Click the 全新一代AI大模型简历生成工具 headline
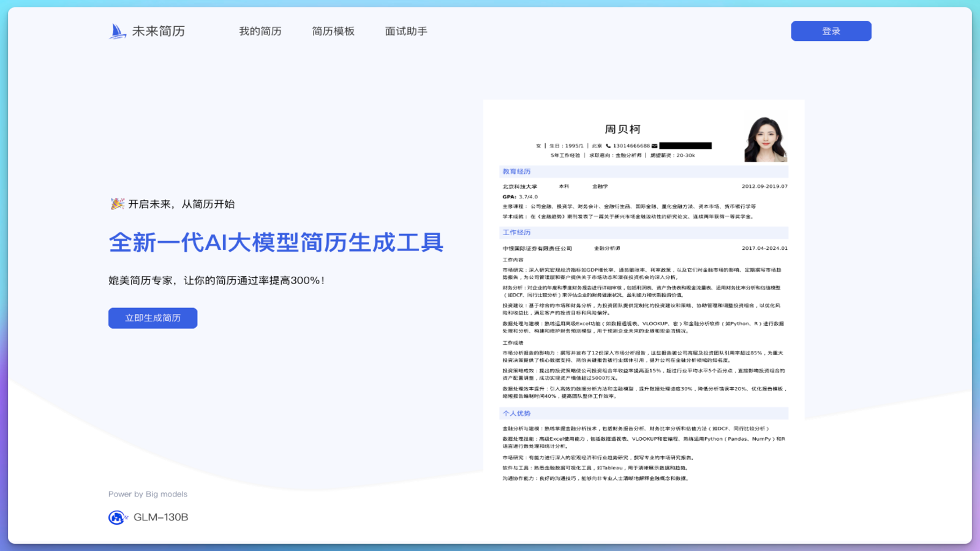This screenshot has height=551, width=980. coord(276,242)
